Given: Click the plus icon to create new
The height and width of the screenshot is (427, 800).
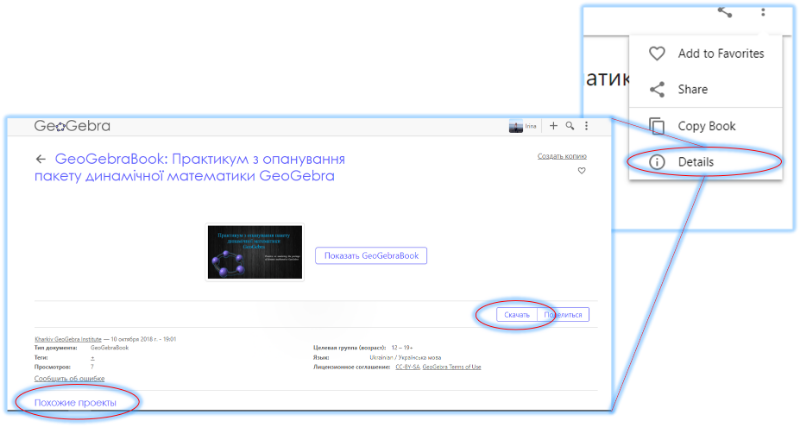Looking at the screenshot, I should coord(553,125).
